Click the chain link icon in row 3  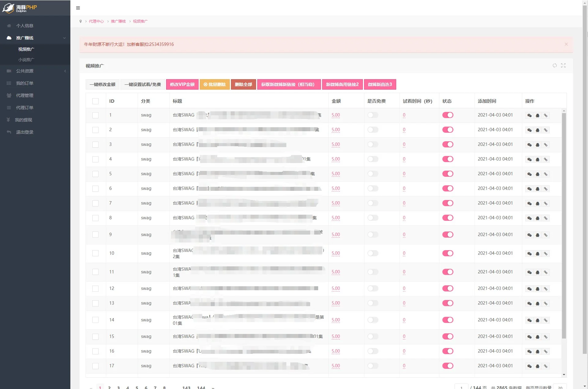[545, 145]
